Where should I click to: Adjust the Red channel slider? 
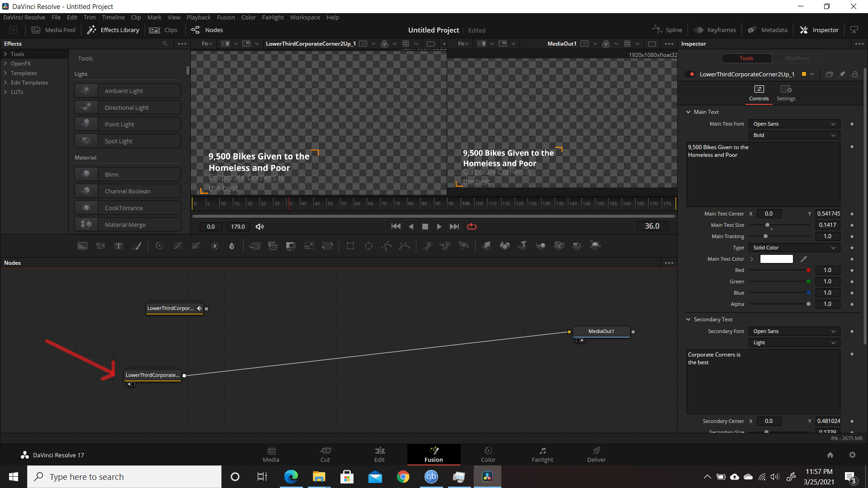point(780,270)
